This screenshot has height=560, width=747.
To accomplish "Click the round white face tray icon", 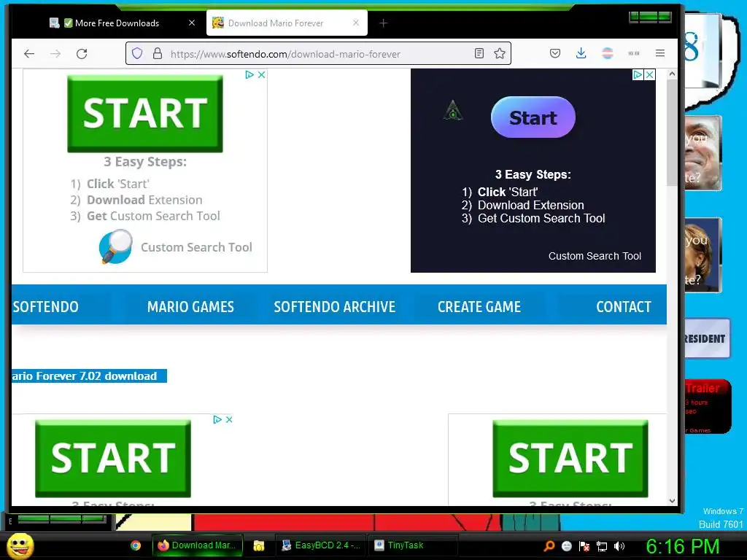I will pos(566,545).
